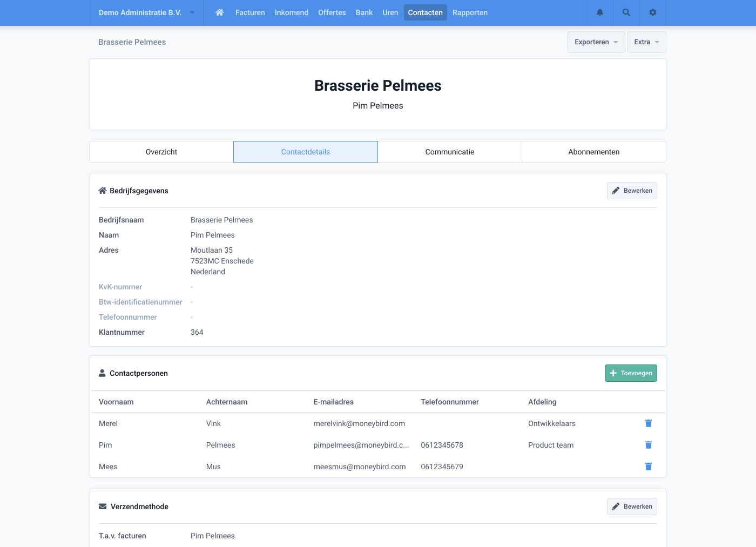756x547 pixels.
Task: Go to Facturen in the top menu
Action: coord(250,12)
